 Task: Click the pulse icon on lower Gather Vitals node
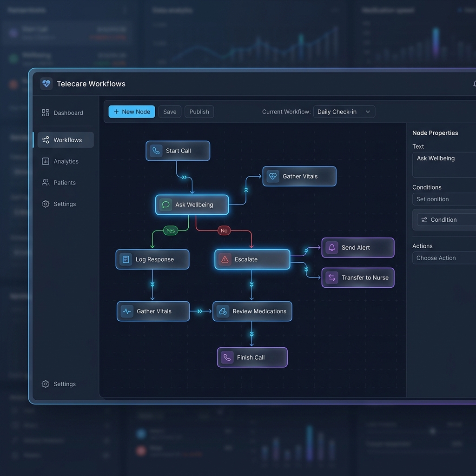click(x=127, y=311)
